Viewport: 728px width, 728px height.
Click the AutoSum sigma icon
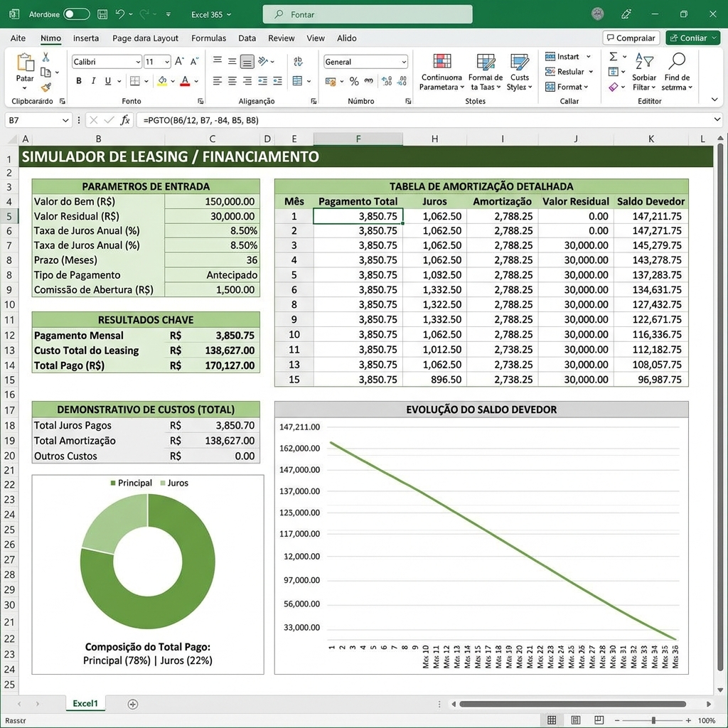614,57
